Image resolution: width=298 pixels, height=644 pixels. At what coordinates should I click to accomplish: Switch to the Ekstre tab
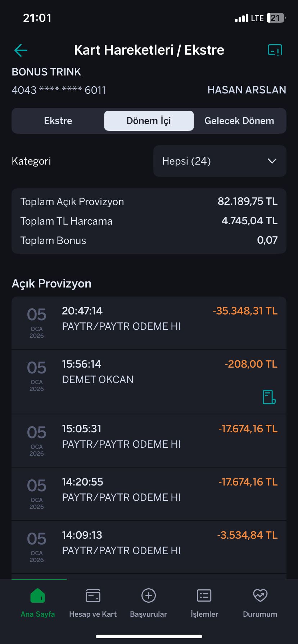(x=58, y=121)
